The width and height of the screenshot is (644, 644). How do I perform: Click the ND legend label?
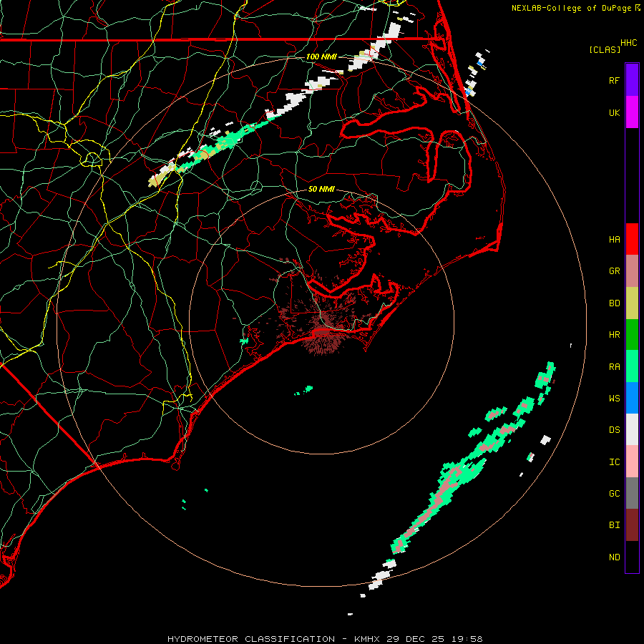(614, 557)
